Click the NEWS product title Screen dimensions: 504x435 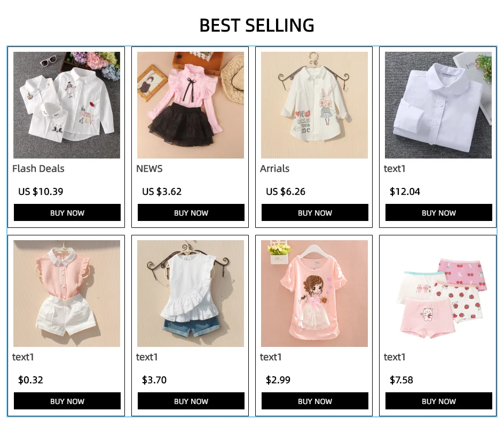pyautogui.click(x=149, y=168)
